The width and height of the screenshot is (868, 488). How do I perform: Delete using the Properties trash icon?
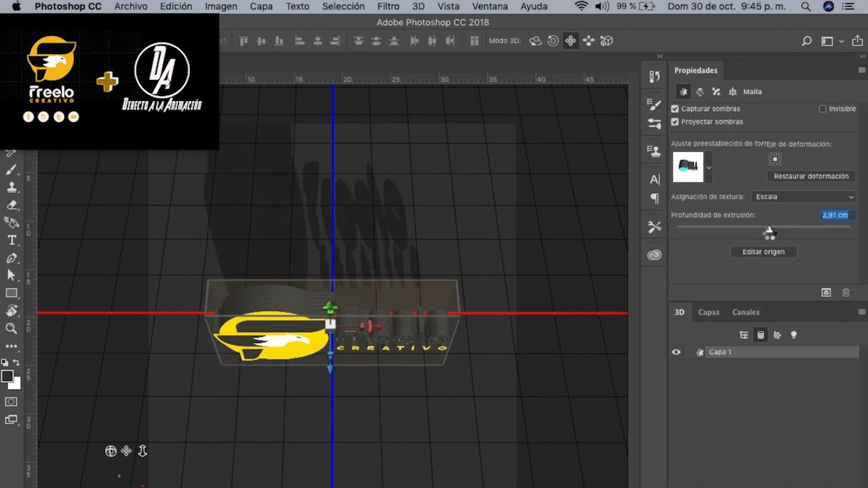(x=846, y=292)
